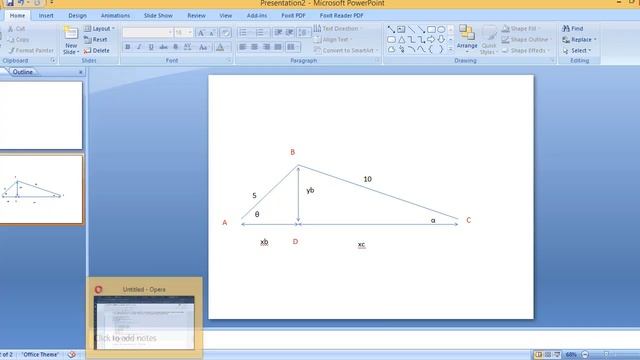Open the Animations ribbon tab
This screenshot has height=360, width=640.
(116, 16)
